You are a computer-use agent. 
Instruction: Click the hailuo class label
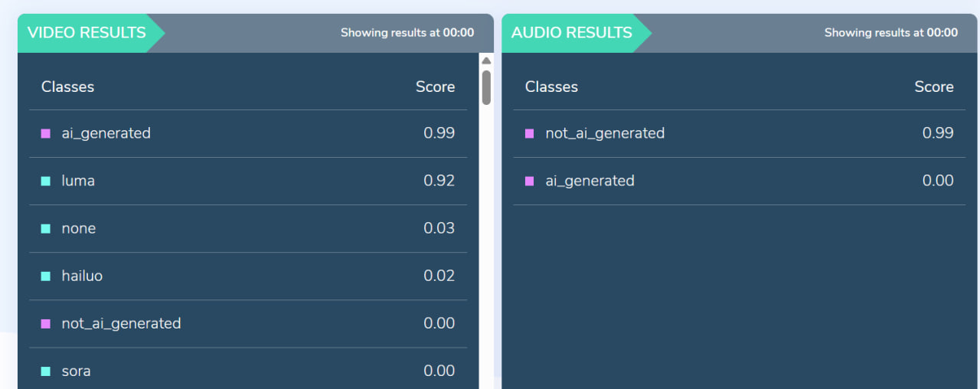82,276
